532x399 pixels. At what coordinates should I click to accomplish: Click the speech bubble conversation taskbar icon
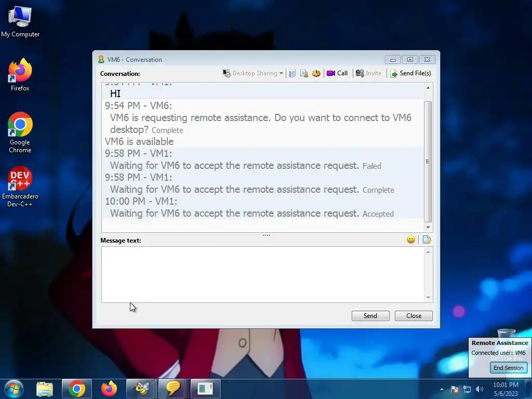[172, 389]
